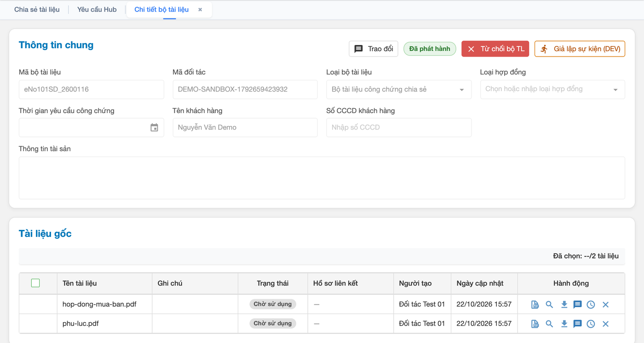
Task: Click the Mã bộ tài liệu field
Action: (92, 89)
